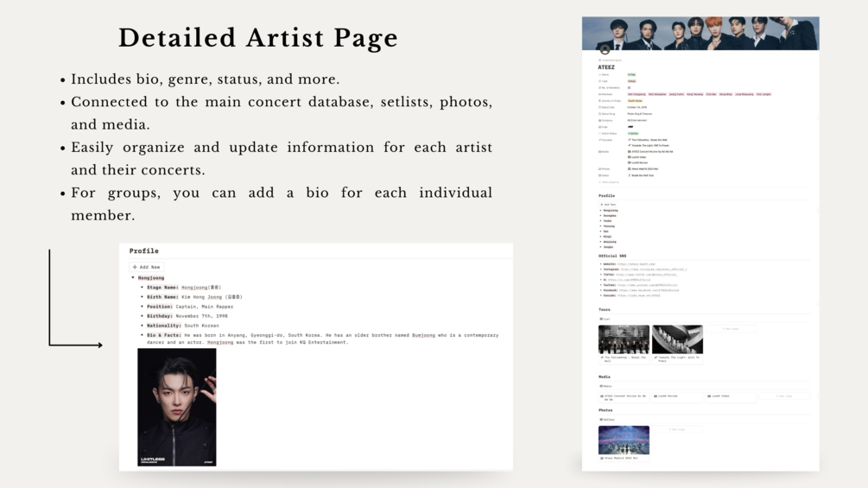Click the Debut Date value October 24
Viewport: 868px width, 488px height.
pos(637,107)
